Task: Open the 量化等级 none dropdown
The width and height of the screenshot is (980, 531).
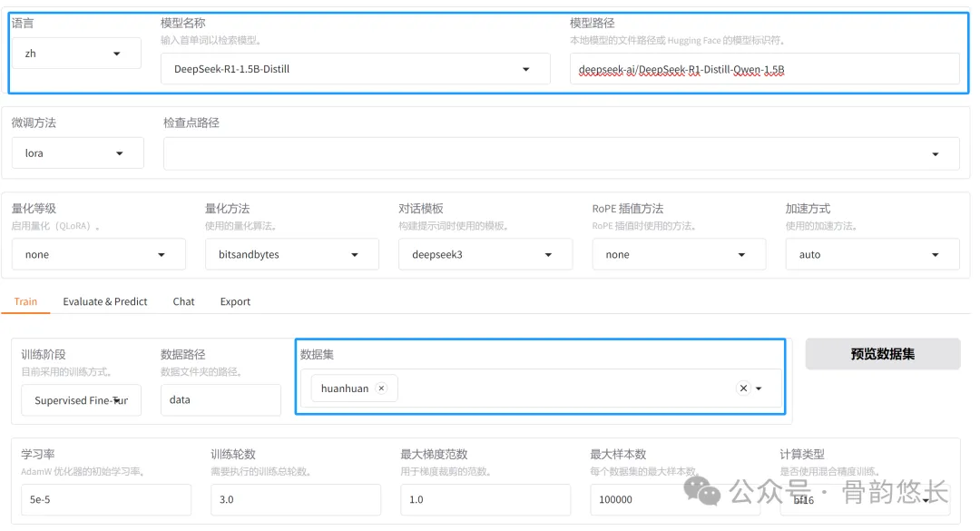Action: click(x=99, y=254)
